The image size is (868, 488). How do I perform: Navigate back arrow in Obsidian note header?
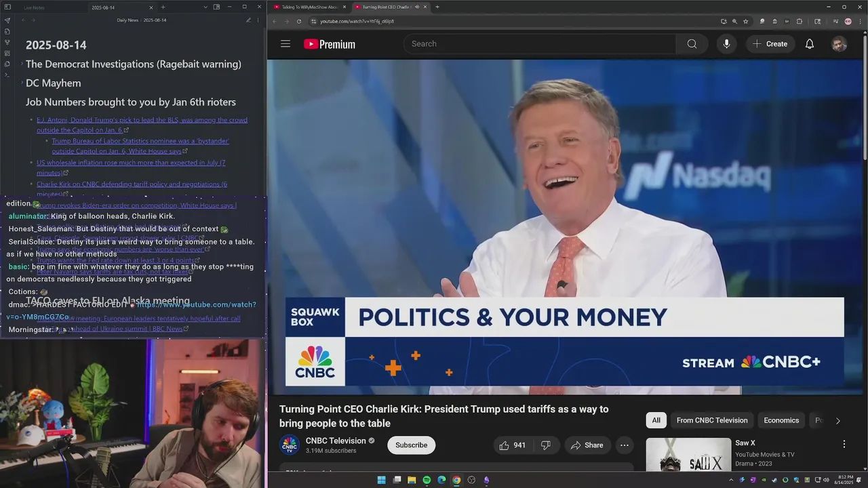pos(23,20)
